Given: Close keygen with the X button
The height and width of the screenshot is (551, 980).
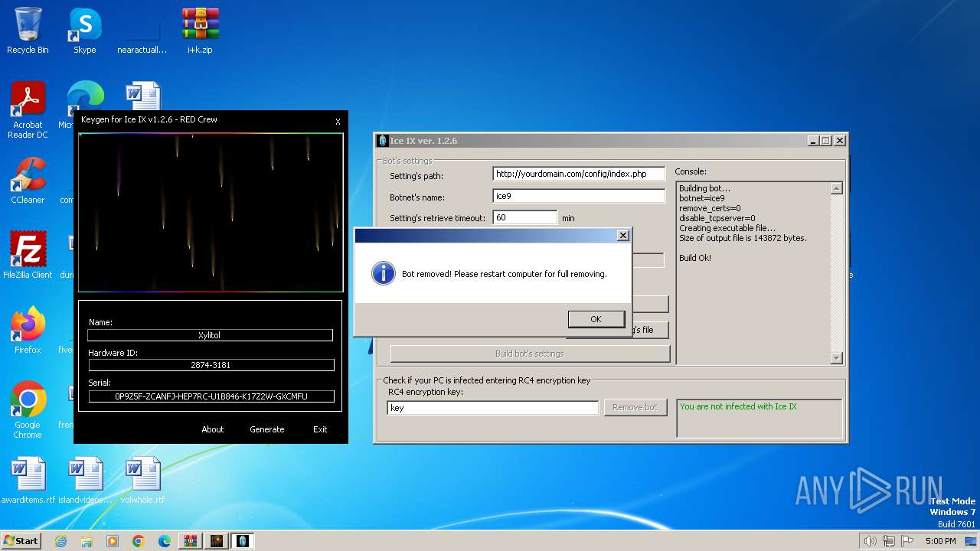Looking at the screenshot, I should tap(338, 122).
